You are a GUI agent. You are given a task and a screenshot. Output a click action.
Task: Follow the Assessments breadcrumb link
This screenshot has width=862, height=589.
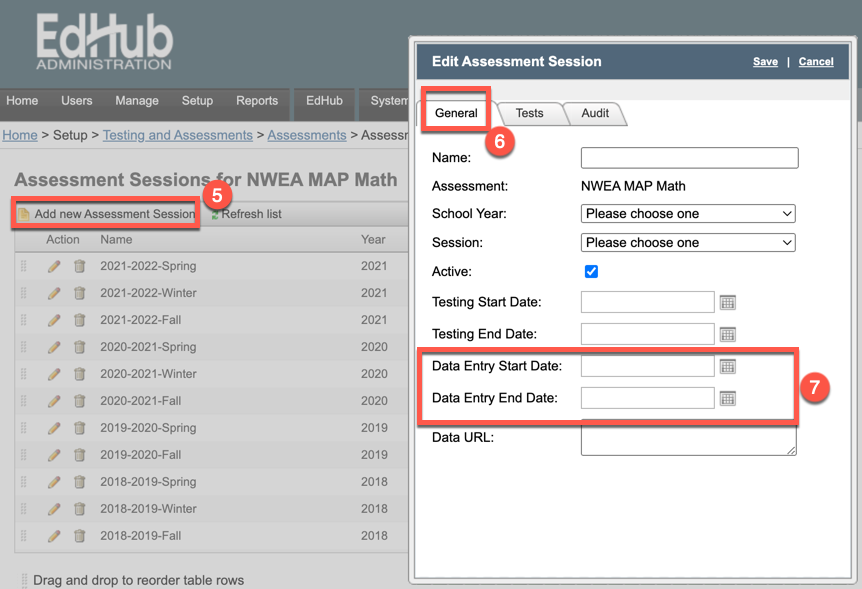click(x=307, y=135)
